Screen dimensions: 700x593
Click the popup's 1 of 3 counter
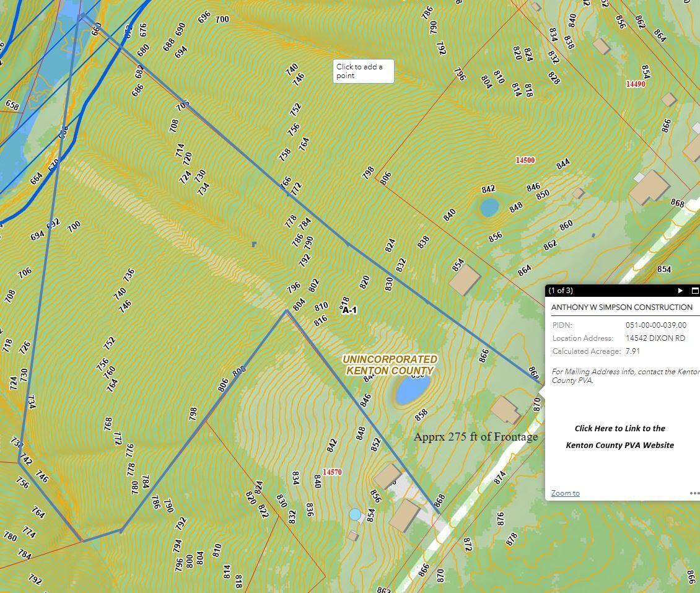click(560, 291)
